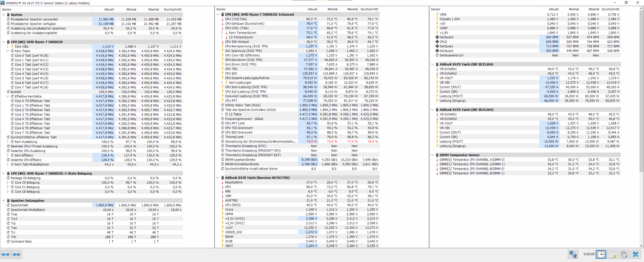The width and height of the screenshot is (644, 262).
Task: Click the Sensor column header above the System group
Action: tap(47, 10)
